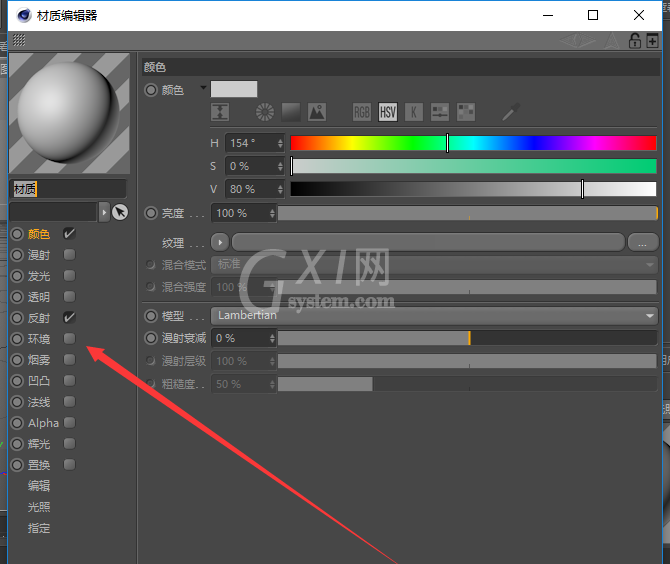Open a new material editor panel

pos(652,41)
